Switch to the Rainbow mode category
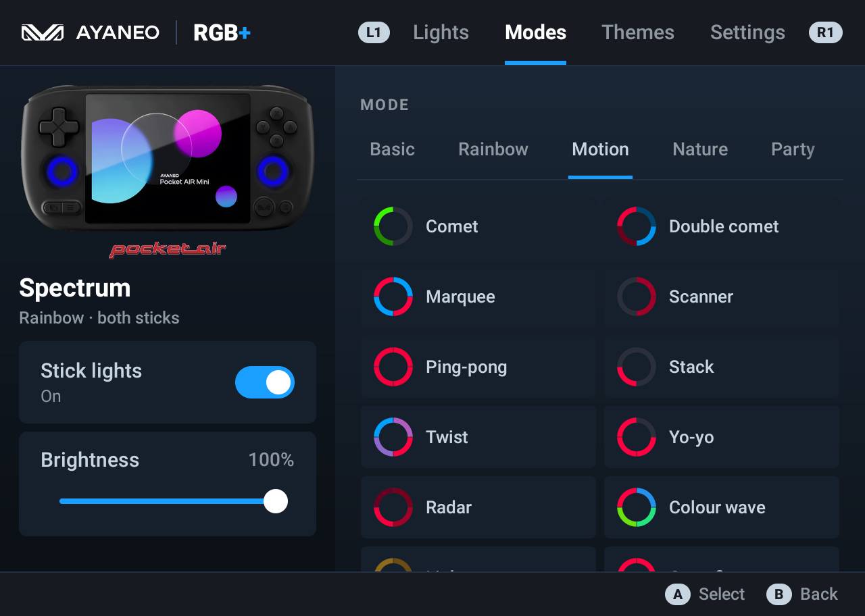Viewport: 865px width, 616px height. point(493,149)
